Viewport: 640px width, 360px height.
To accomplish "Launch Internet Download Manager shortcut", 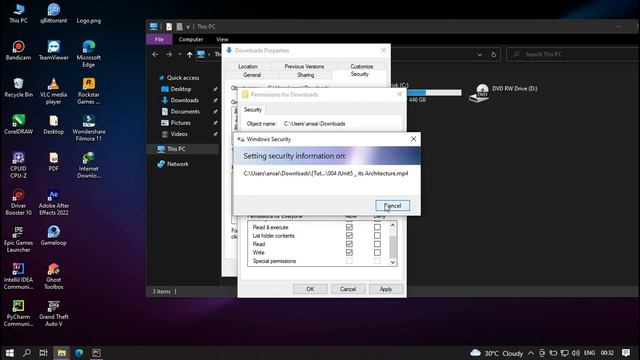I will 89,165.
